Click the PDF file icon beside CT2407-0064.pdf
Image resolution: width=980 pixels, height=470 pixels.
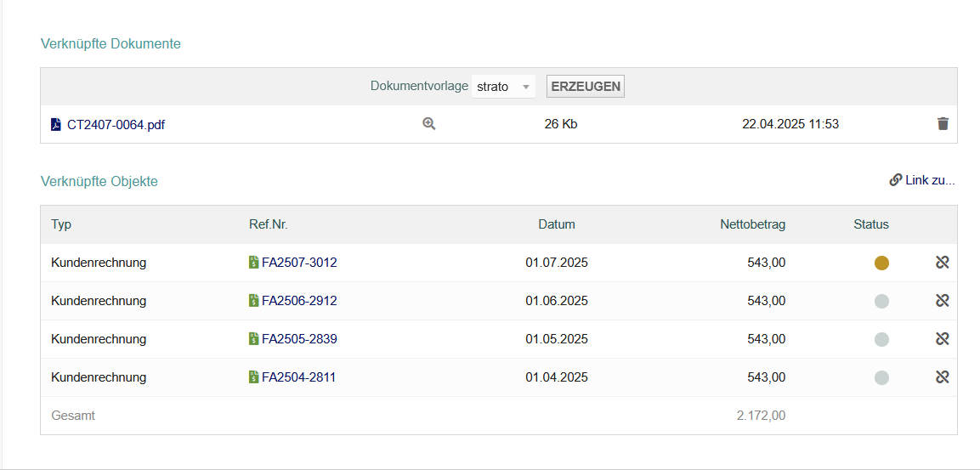tap(55, 124)
